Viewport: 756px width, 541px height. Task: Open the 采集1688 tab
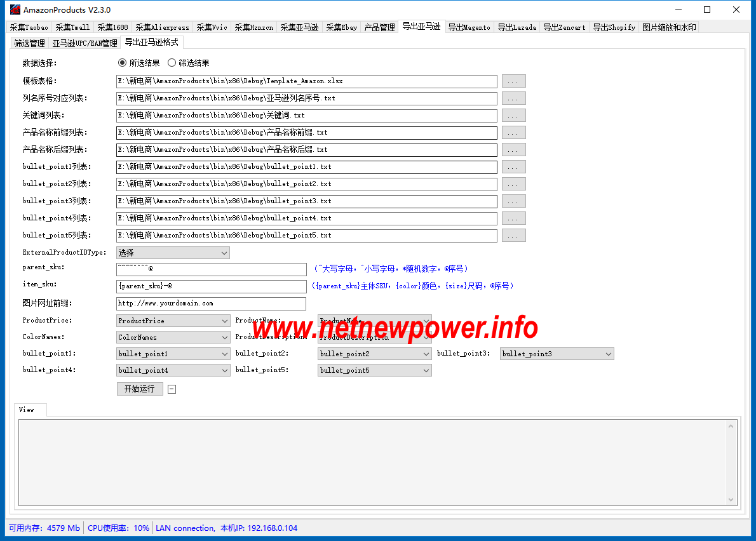(113, 27)
